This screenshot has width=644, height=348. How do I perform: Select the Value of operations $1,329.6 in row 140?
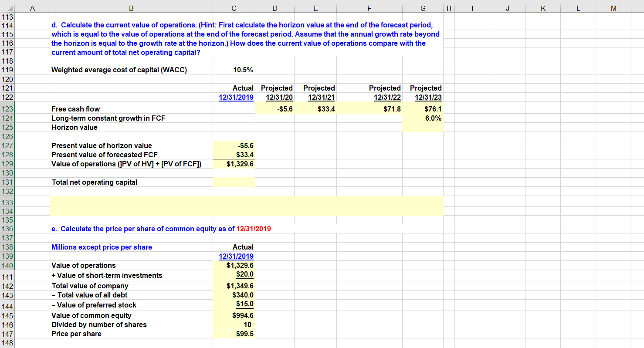[234, 265]
